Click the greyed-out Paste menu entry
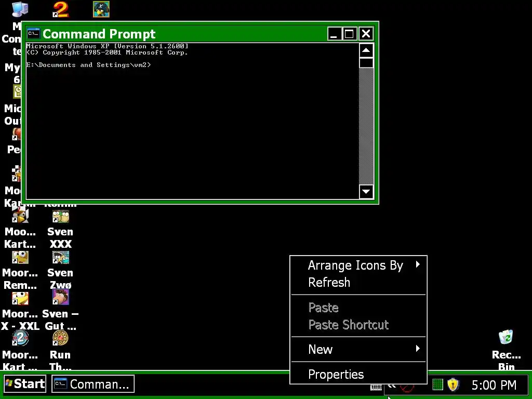This screenshot has height=399, width=532. pyautogui.click(x=358, y=308)
